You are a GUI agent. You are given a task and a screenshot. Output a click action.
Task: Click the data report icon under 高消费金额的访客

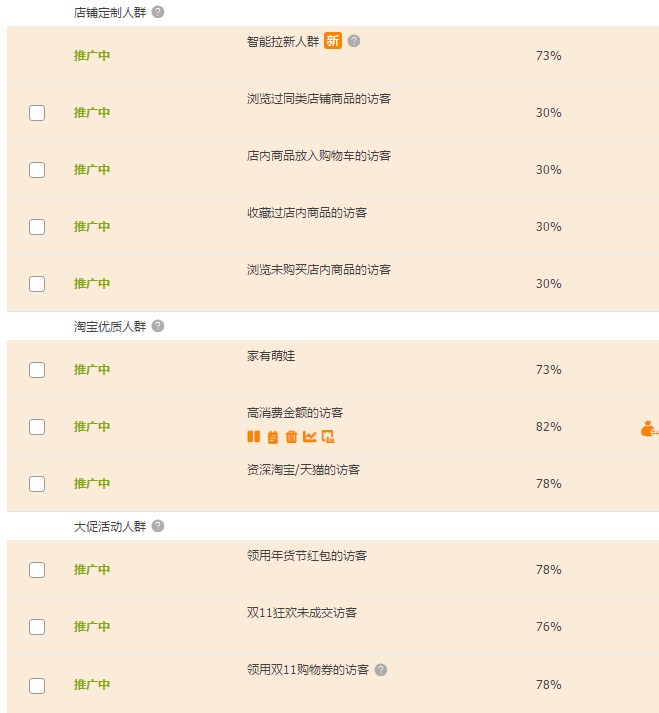click(327, 437)
